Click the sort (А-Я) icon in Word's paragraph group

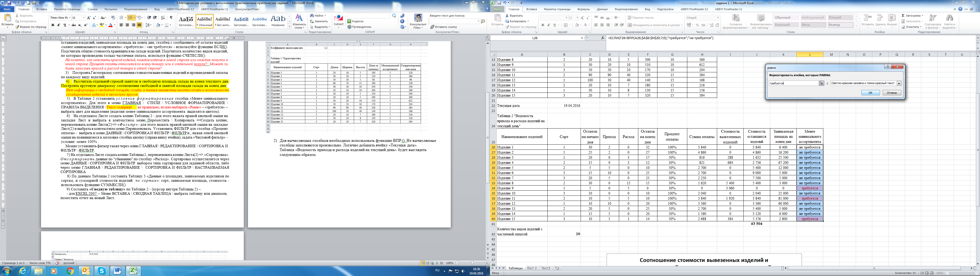coord(163,18)
